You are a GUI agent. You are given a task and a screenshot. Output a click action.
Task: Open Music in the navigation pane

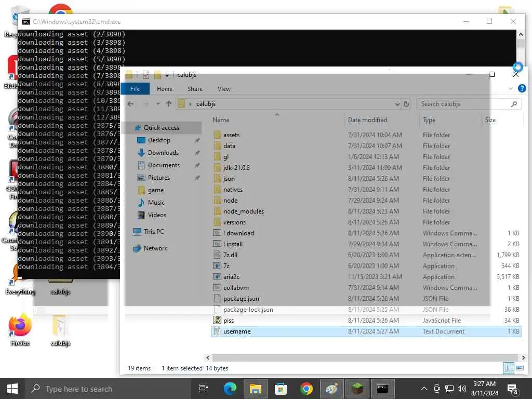[x=156, y=203]
